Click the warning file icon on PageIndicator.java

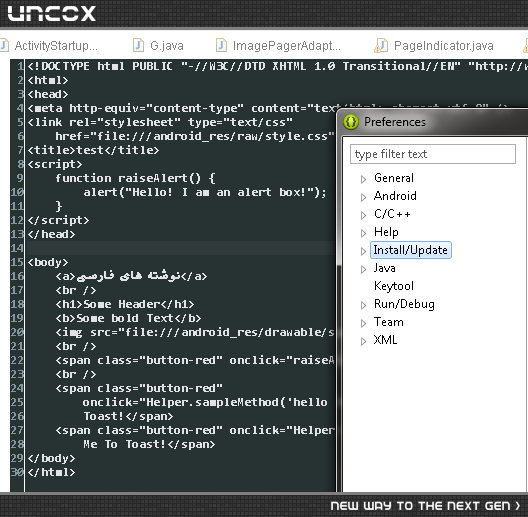click(x=381, y=45)
